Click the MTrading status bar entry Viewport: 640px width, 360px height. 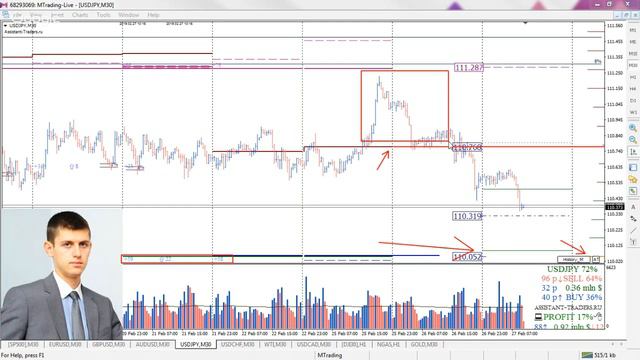[329, 355]
